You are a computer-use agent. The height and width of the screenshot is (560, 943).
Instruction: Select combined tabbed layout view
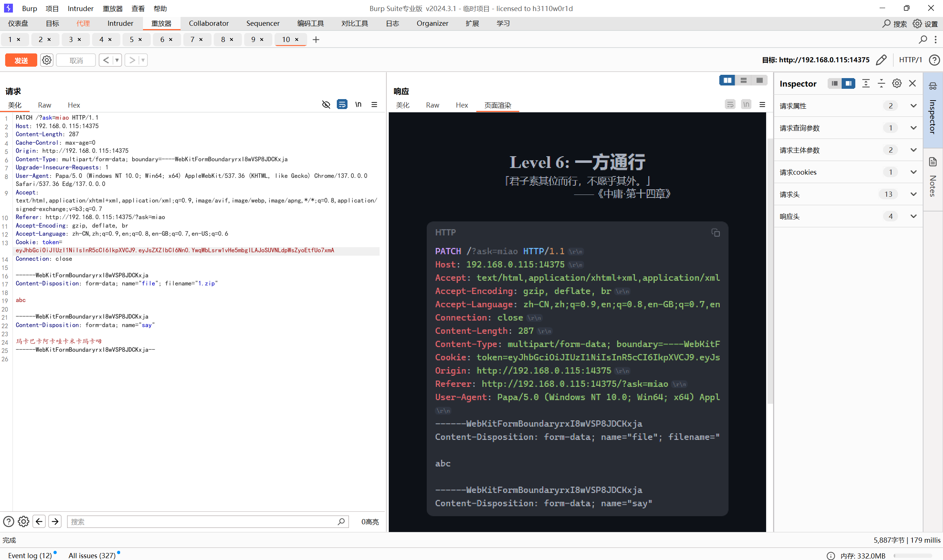(x=759, y=80)
